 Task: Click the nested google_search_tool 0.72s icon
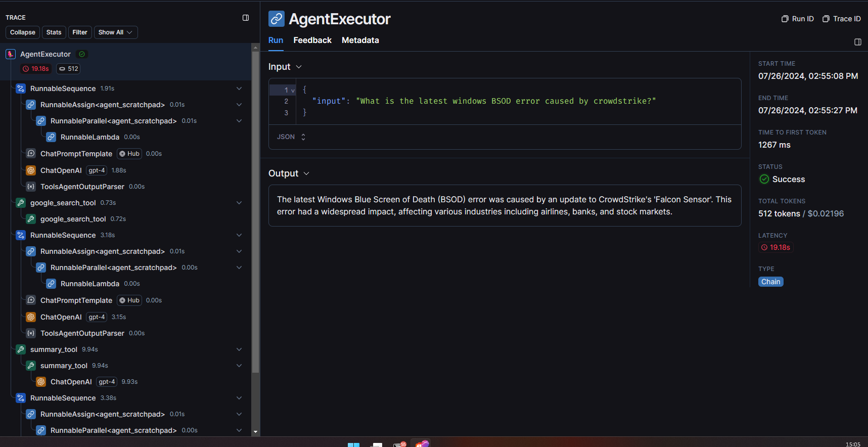31,219
